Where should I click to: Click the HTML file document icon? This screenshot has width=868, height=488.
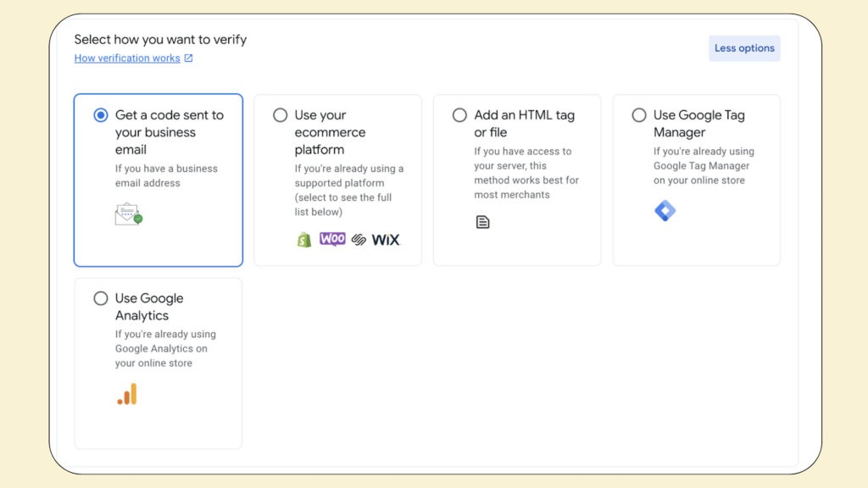pos(482,222)
